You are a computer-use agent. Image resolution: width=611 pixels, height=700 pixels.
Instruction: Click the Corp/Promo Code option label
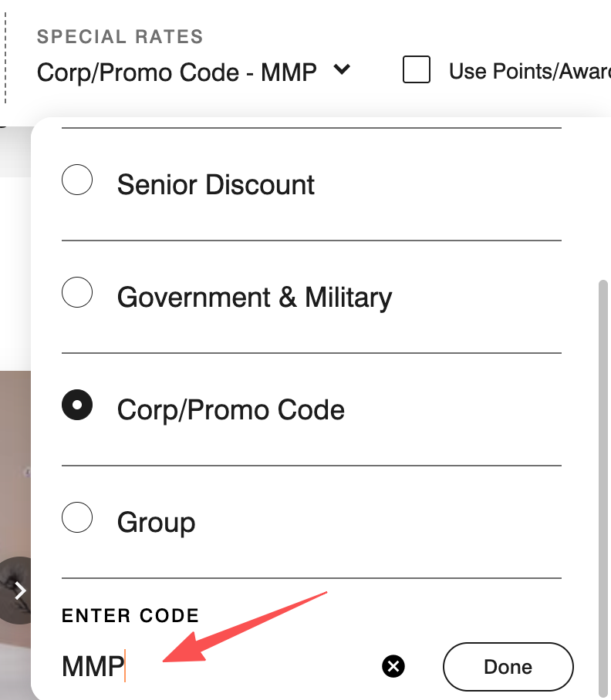pyautogui.click(x=231, y=410)
